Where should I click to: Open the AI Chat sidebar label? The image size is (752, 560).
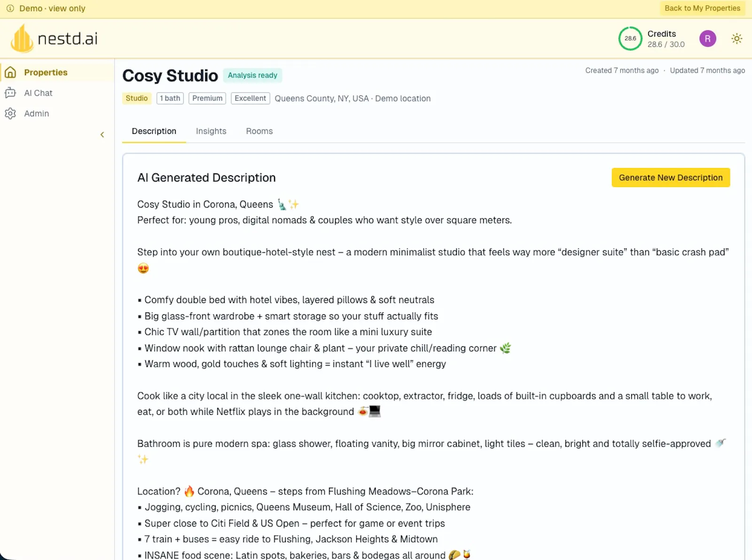click(x=38, y=93)
